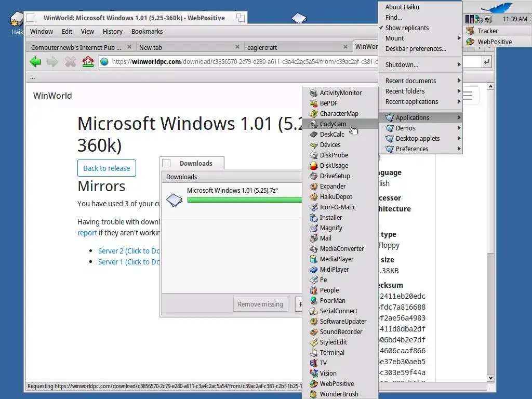Click the report link

87,233
